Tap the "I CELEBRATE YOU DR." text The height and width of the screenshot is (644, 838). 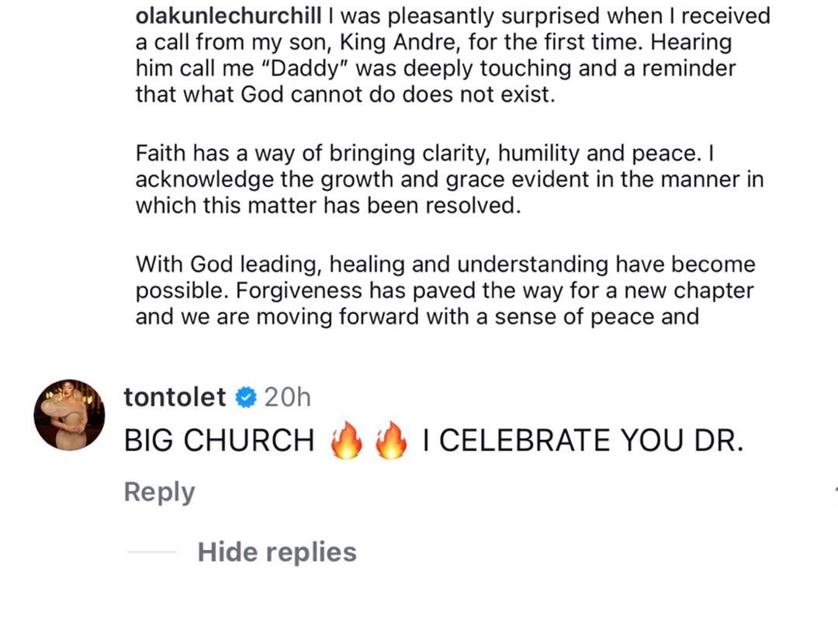583,441
